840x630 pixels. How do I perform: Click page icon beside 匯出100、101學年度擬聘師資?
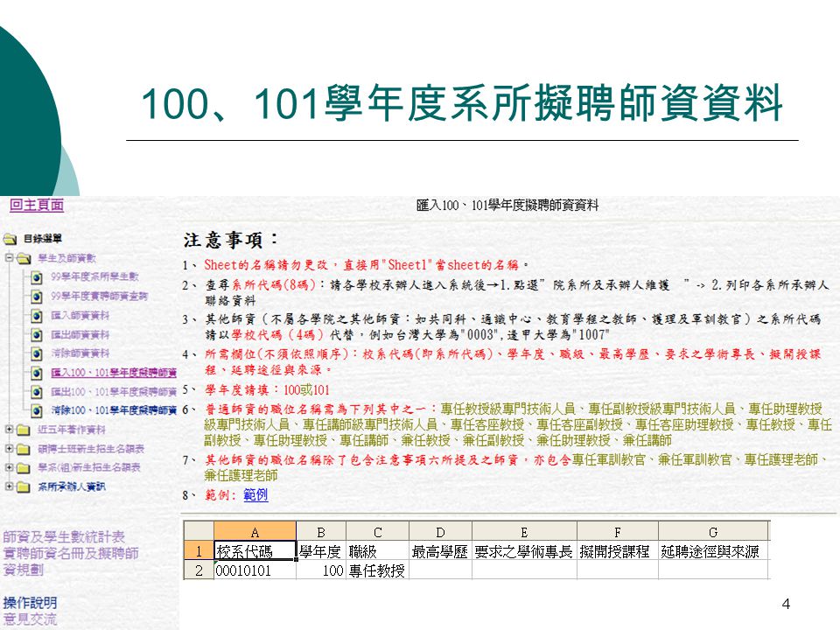click(x=36, y=392)
